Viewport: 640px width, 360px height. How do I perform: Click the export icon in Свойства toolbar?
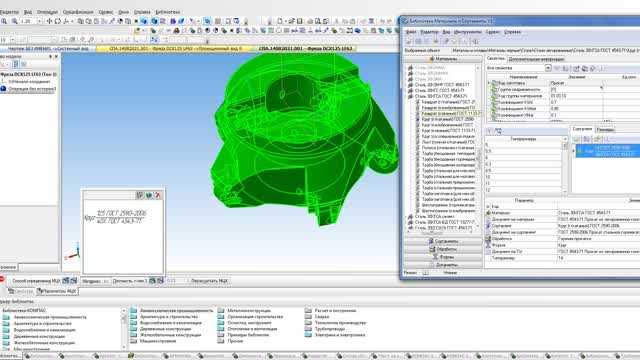(x=576, y=68)
